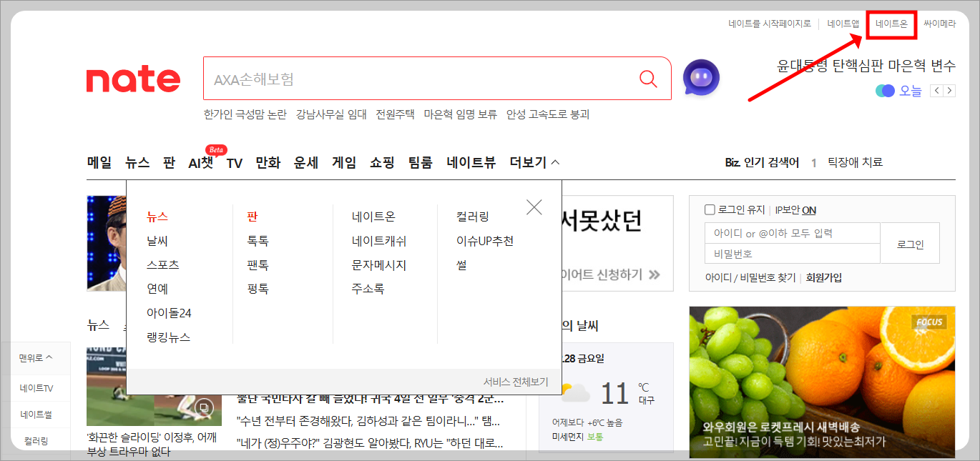This screenshot has height=461, width=980.
Task: Select the 만화 menu item
Action: 268,162
